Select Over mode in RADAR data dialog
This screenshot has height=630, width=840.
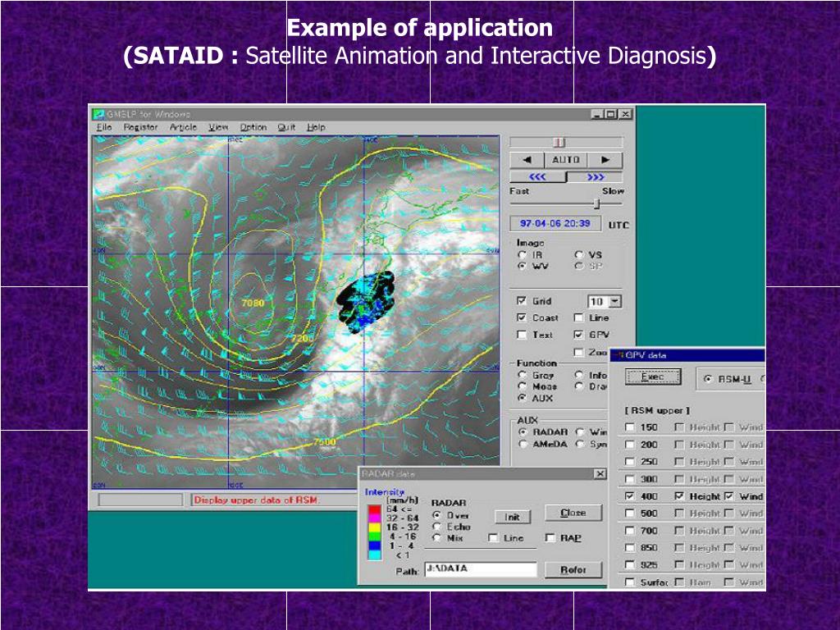click(437, 515)
